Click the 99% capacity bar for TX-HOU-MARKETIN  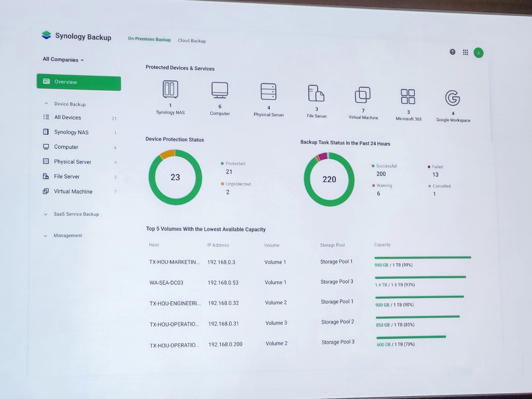click(423, 257)
